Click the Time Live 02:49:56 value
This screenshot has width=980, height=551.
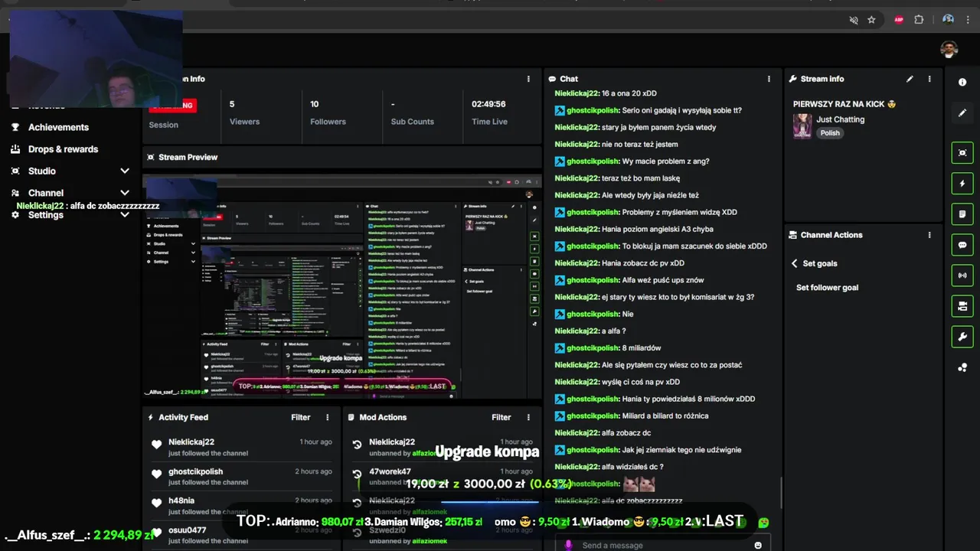coord(488,104)
